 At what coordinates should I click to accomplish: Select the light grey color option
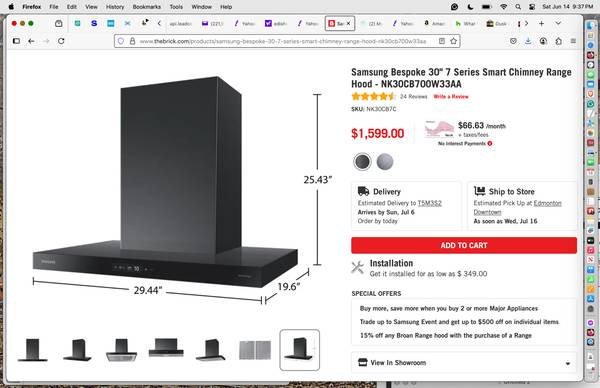pos(385,161)
